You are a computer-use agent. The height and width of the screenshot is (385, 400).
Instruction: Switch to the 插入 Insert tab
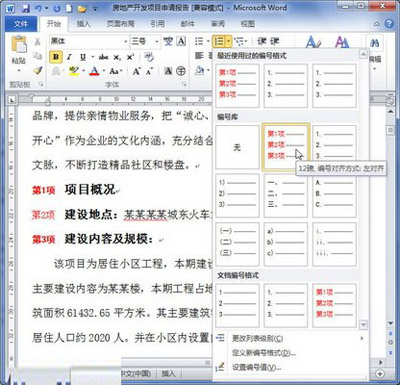83,24
